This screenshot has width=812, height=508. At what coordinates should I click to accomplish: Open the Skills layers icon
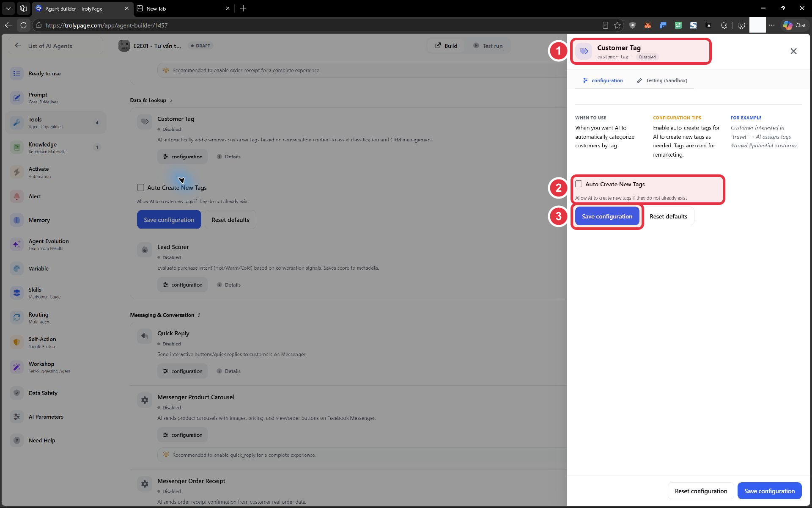click(16, 293)
